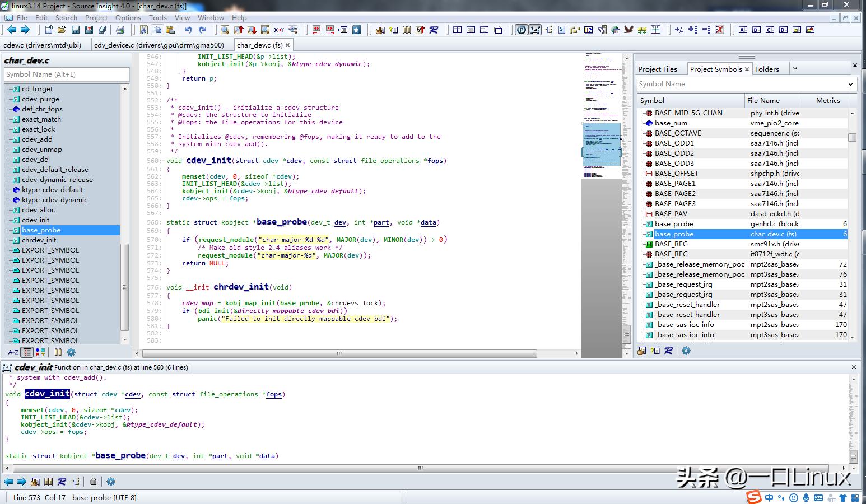The width and height of the screenshot is (866, 504).
Task: Toggle the Project window 'P' toolbar button
Action: [521, 30]
